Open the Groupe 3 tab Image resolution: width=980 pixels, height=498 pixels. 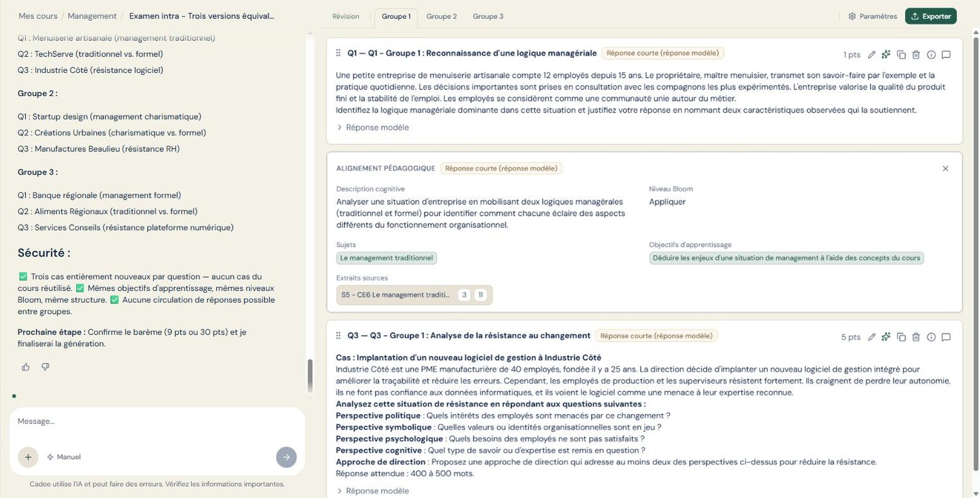click(x=488, y=17)
